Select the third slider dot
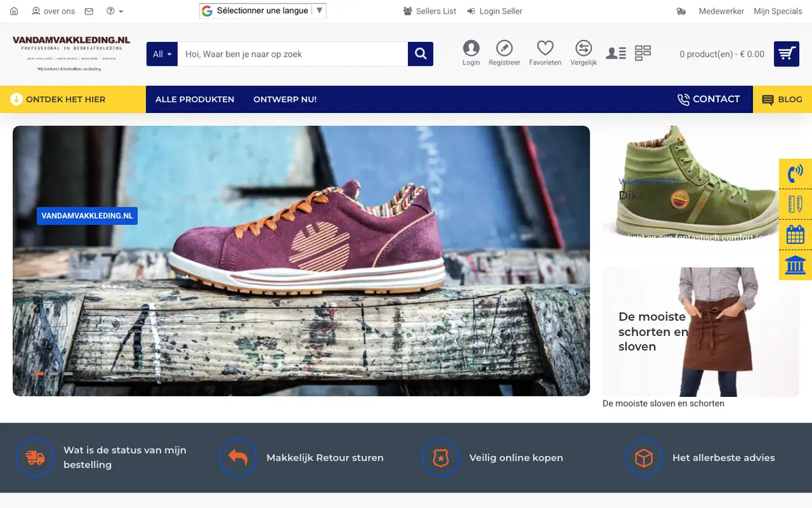812x508 pixels. (68, 374)
